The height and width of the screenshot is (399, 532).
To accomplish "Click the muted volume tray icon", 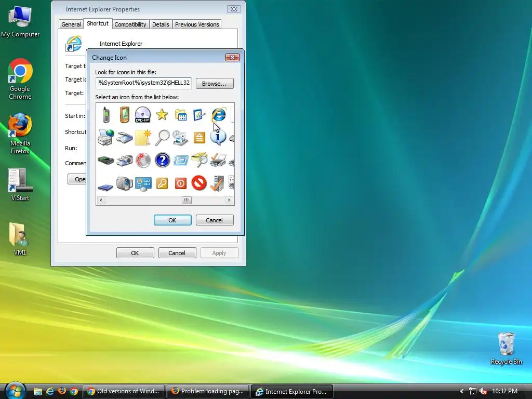I will point(483,391).
